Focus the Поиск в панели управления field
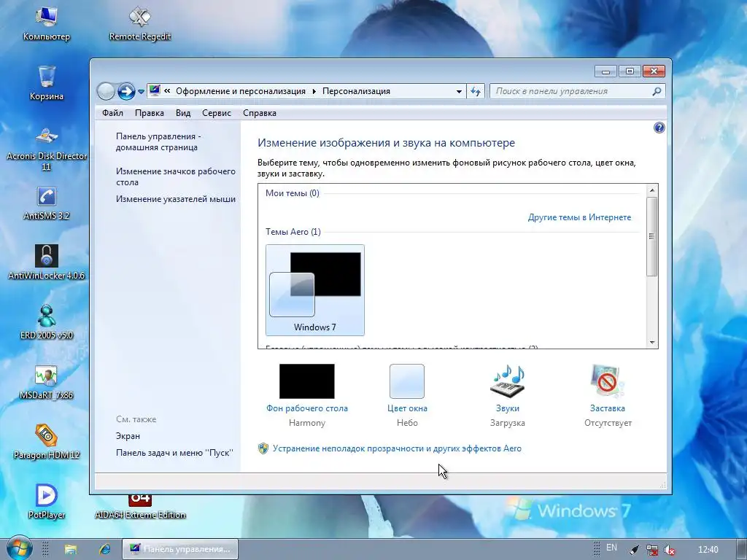This screenshot has height=560, width=747. tap(572, 91)
